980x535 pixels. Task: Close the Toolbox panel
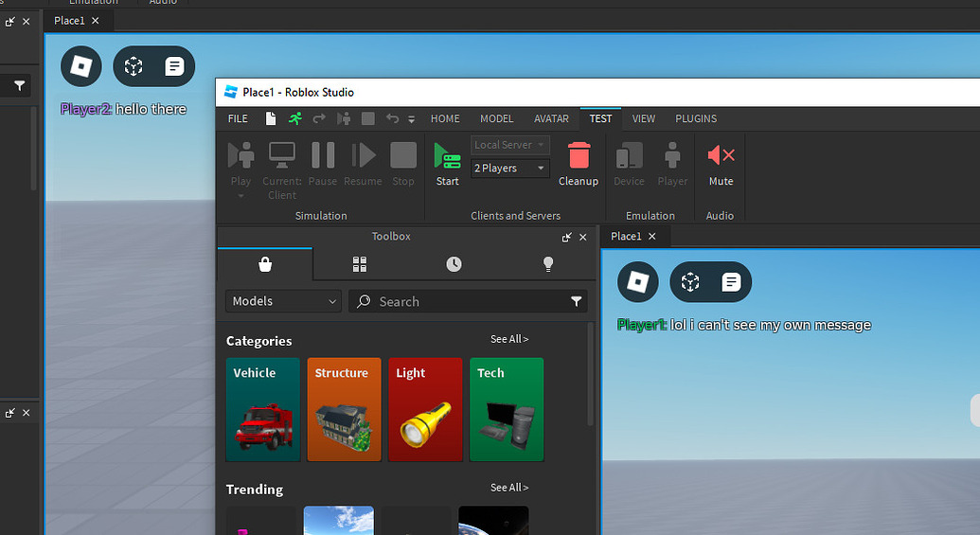point(583,238)
